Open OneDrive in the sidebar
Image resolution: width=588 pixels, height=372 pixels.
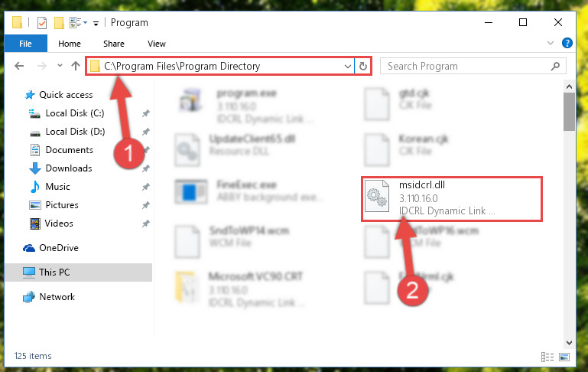click(x=58, y=248)
